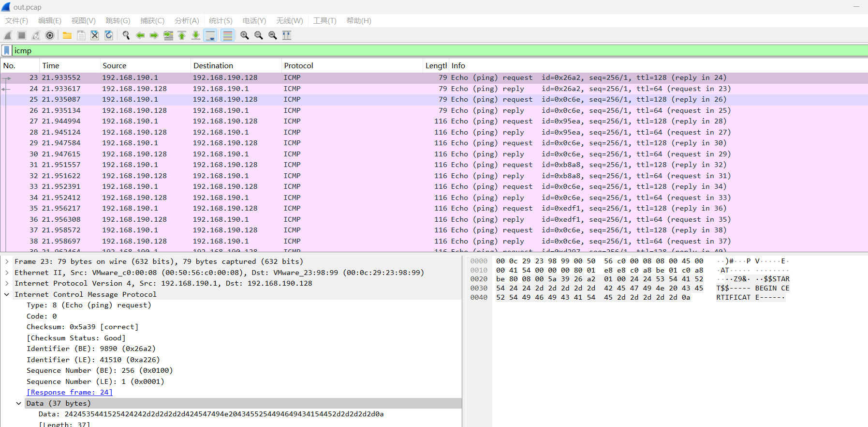Image resolution: width=868 pixels, height=427 pixels.
Task: Sort by the Source column header
Action: pyautogui.click(x=145, y=65)
